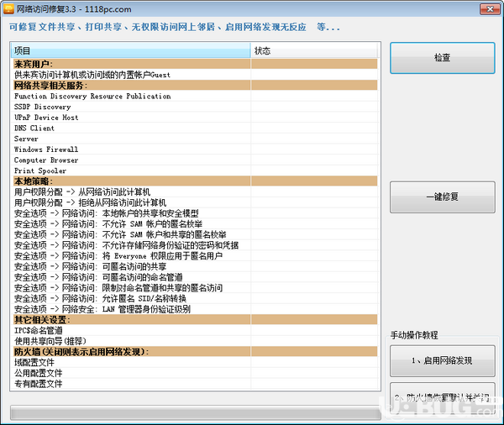Select the IPC$命名管道 row
This screenshot has height=425, width=504.
pos(195,330)
